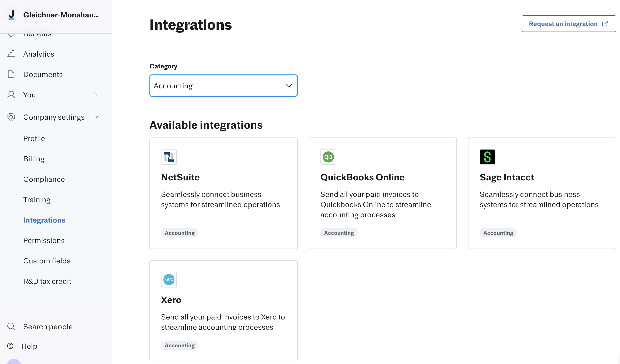Select Integrations in the sidebar
The image size is (620, 364).
coord(44,220)
